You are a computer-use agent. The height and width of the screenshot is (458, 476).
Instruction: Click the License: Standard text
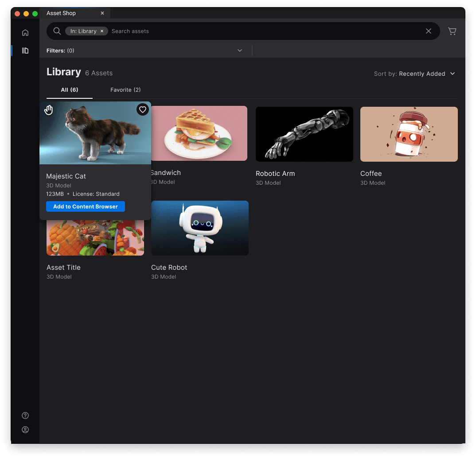pos(96,194)
